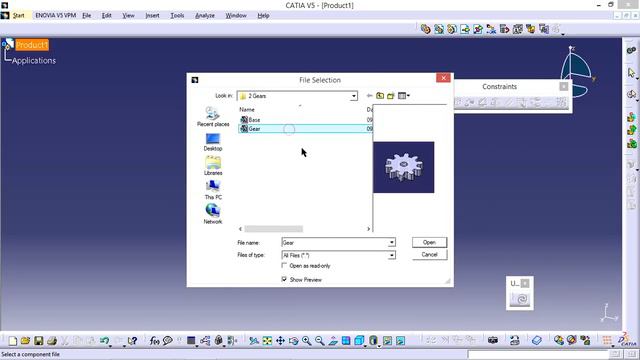This screenshot has height=360, width=640.
Task: Click the Save floppy disk icon
Action: (x=38, y=340)
